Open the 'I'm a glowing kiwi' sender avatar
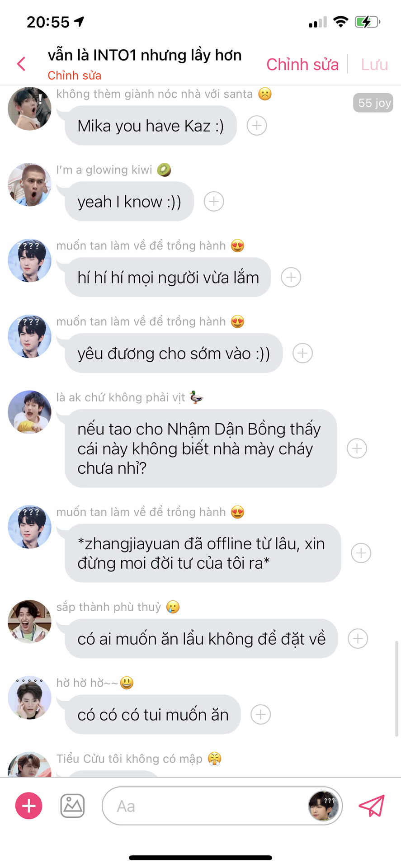The height and width of the screenshot is (868, 401). click(29, 185)
